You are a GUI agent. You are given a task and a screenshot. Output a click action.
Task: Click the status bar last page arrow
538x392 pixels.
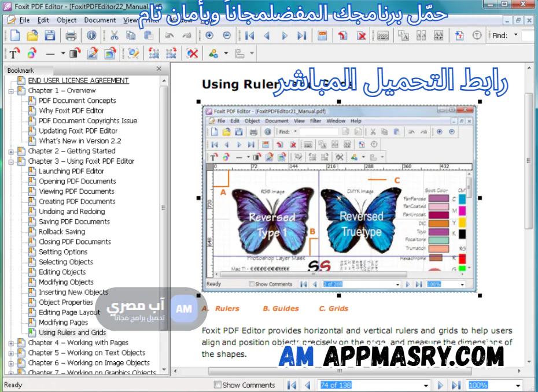pos(456,385)
